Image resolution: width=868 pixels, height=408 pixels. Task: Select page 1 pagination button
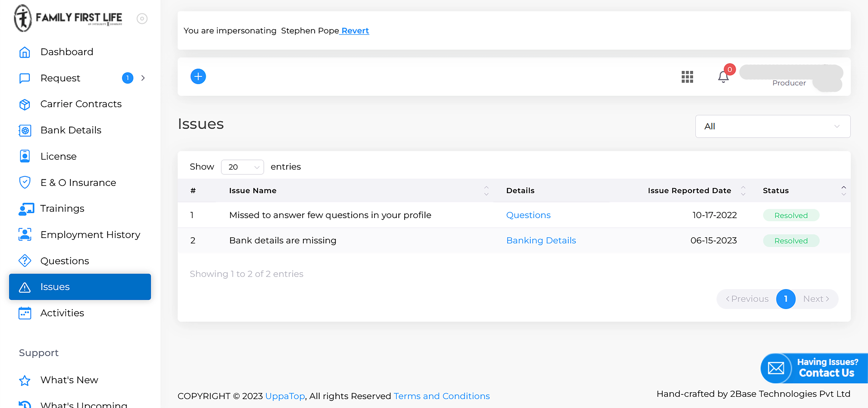coord(786,299)
